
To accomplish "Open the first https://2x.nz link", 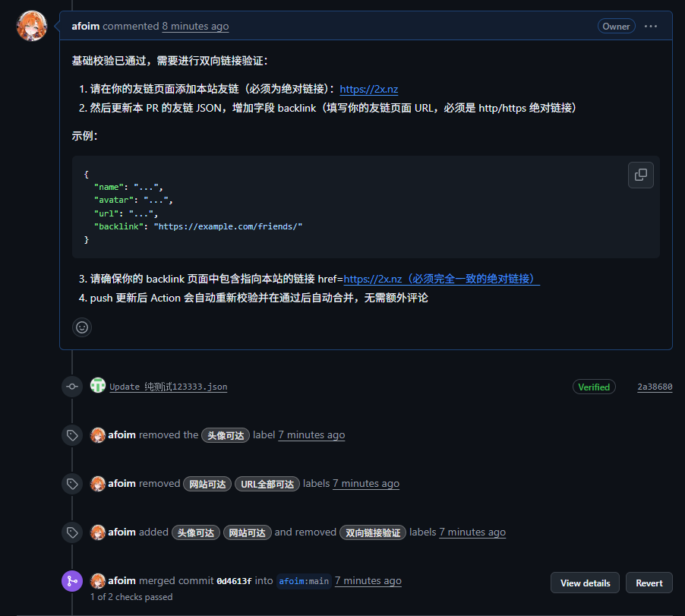I will point(368,89).
